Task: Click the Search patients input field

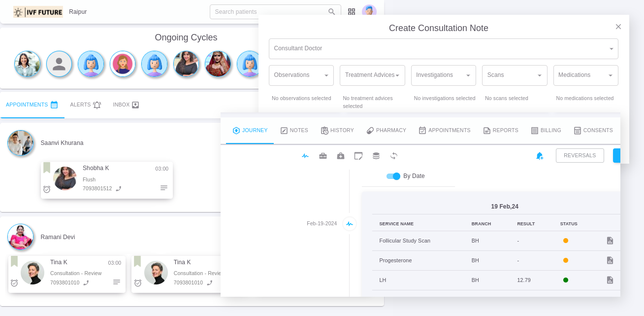Action: click(270, 12)
